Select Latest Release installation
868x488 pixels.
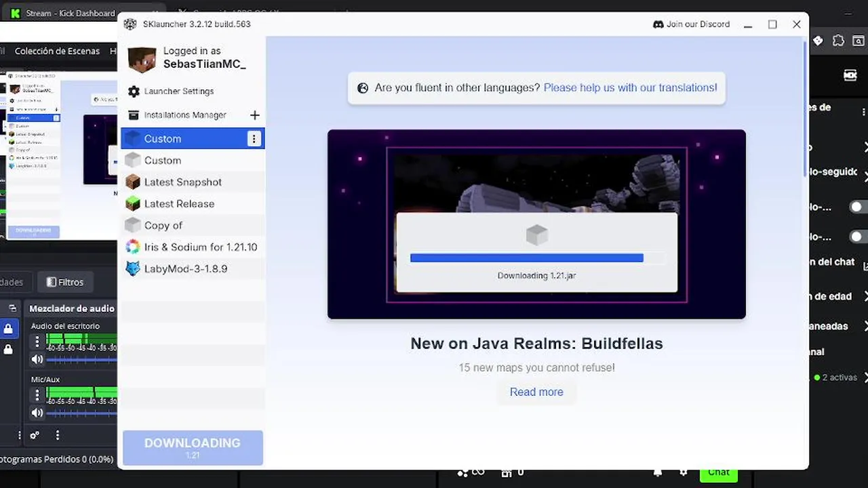[193, 204]
